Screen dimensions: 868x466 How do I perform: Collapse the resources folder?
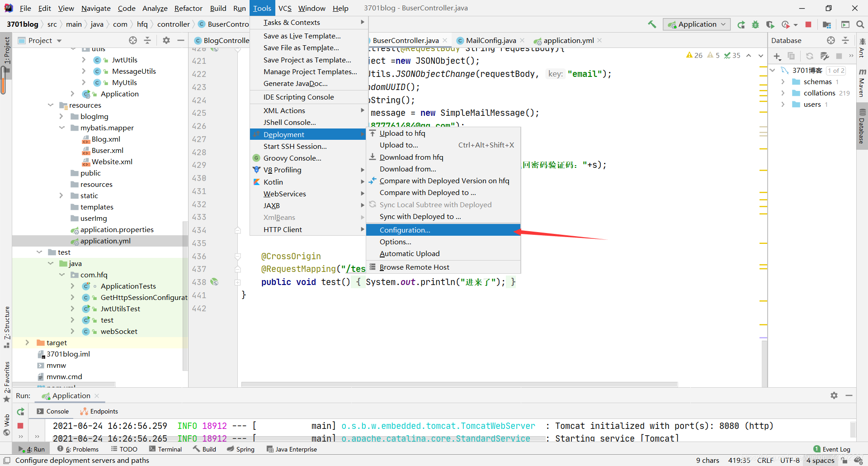click(x=50, y=105)
